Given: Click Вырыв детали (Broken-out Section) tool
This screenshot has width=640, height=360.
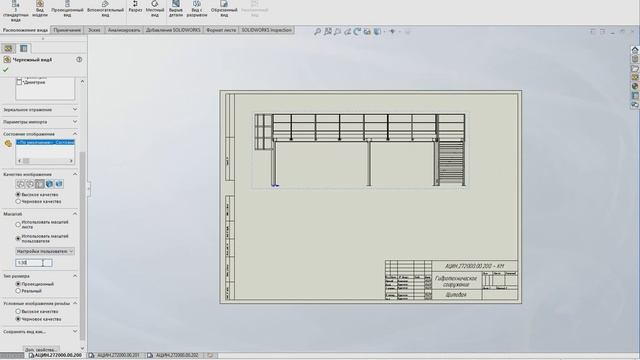Looking at the screenshot, I should 176,9.
